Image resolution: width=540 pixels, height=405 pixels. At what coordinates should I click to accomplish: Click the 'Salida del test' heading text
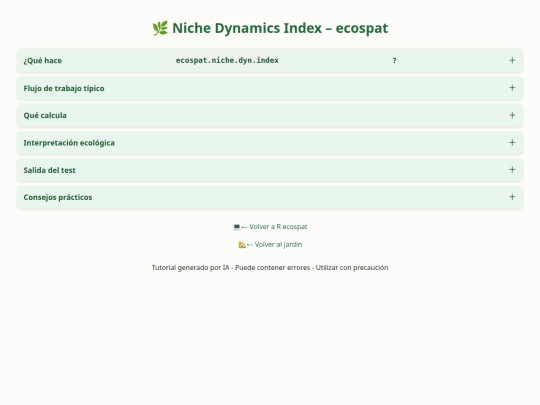pos(49,170)
